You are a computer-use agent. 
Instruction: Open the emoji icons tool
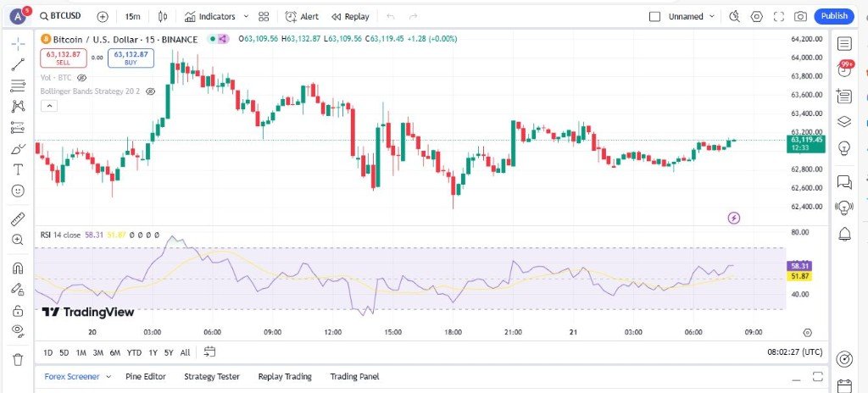19,191
